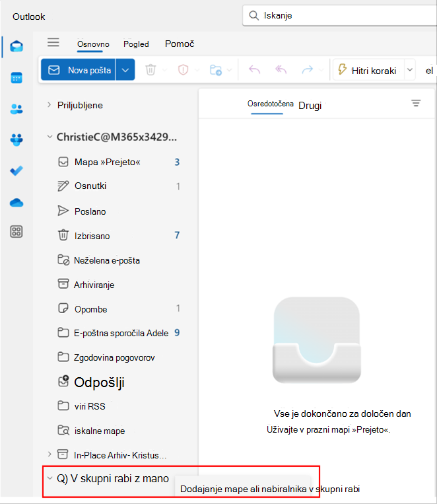This screenshot has width=437, height=504.
Task: Open the Mail app in sidebar
Action: (x=17, y=47)
